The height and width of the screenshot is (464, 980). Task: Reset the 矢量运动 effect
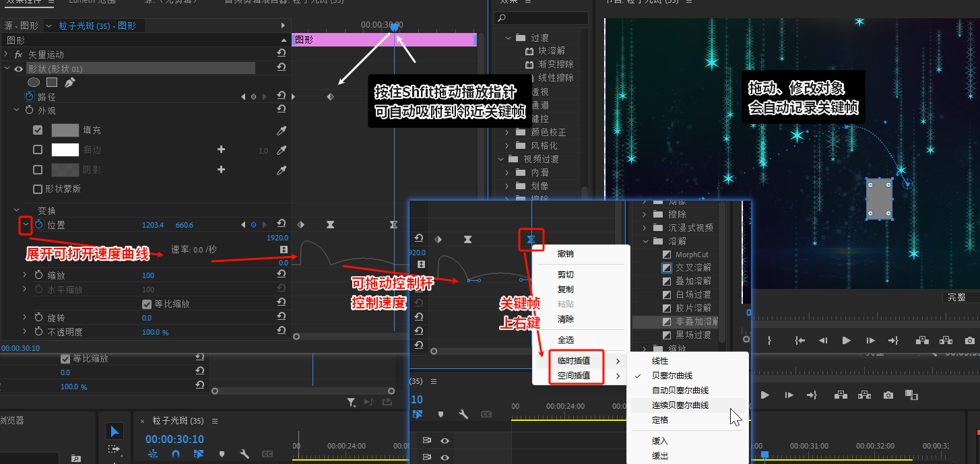tap(281, 54)
